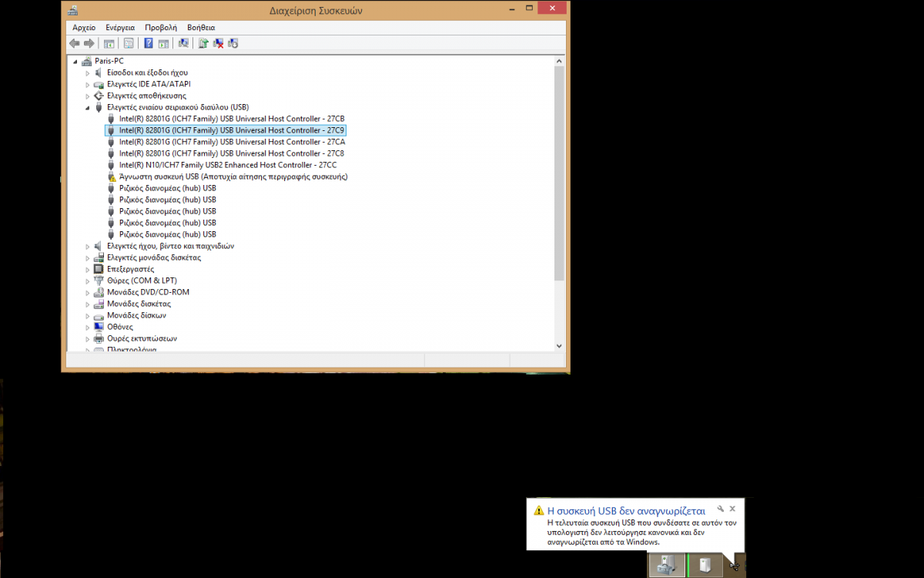Screen dimensions: 924x578
Task: Click the tree's vertical scrollbar down arrow
Action: coord(559,346)
